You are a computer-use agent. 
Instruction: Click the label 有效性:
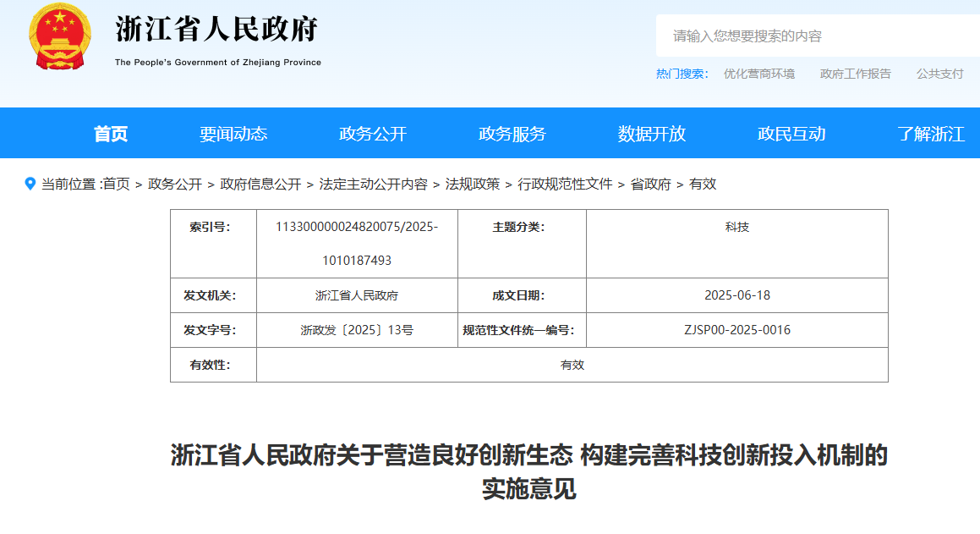(x=210, y=365)
